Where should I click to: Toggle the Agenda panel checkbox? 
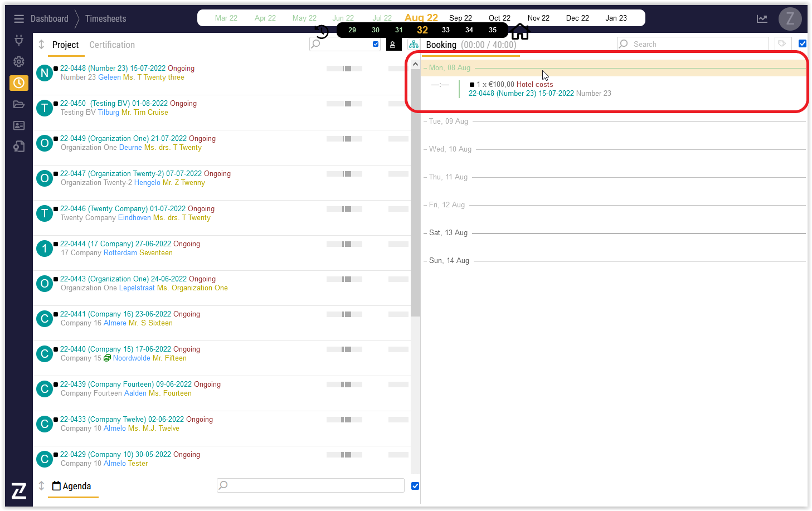pos(415,486)
